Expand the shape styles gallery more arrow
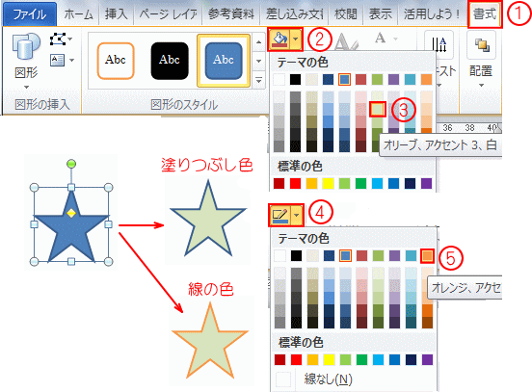 point(259,81)
